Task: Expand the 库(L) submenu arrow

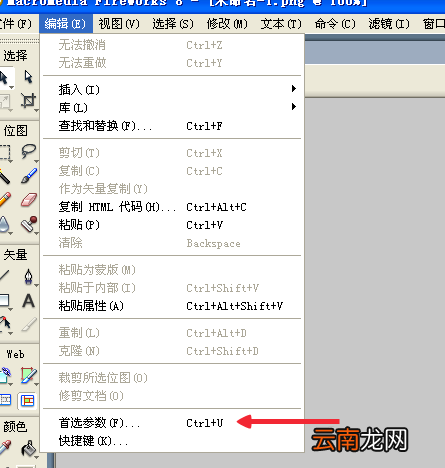Action: (294, 106)
